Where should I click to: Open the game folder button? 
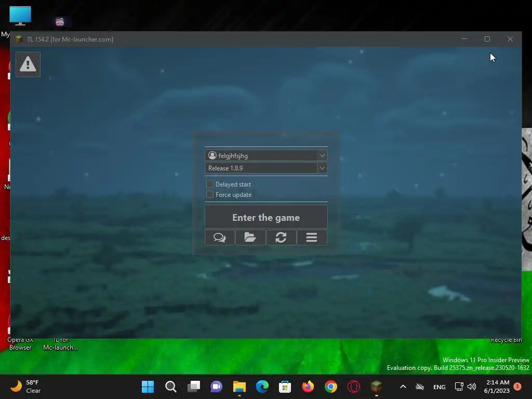[x=250, y=237]
